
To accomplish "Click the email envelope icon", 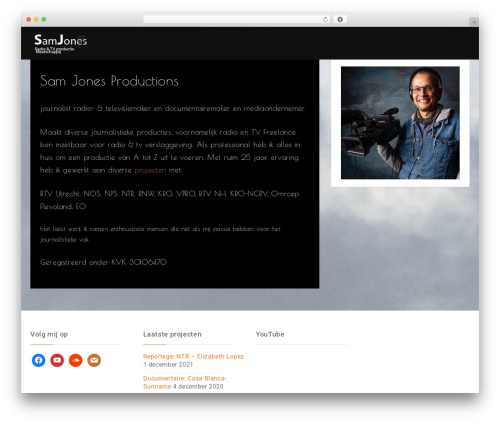I will [x=94, y=360].
